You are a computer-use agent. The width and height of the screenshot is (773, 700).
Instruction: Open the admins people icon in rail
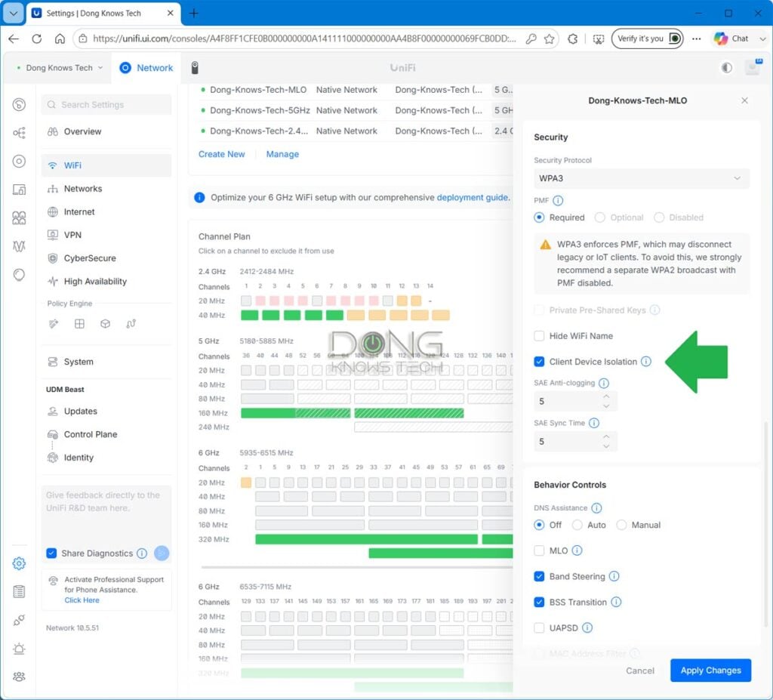pos(19,677)
